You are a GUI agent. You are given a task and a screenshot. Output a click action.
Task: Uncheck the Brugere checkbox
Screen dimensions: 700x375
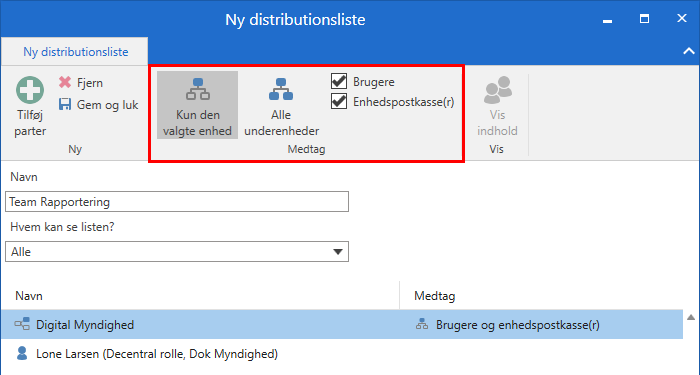pyautogui.click(x=339, y=81)
